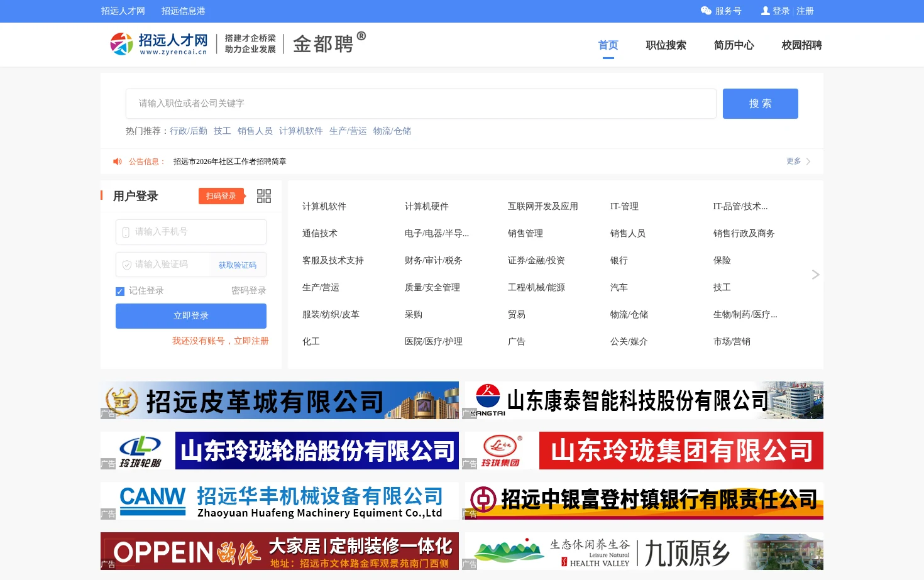This screenshot has height=580, width=924.
Task: Toggle the 记住登录 checkbox
Action: 120,291
